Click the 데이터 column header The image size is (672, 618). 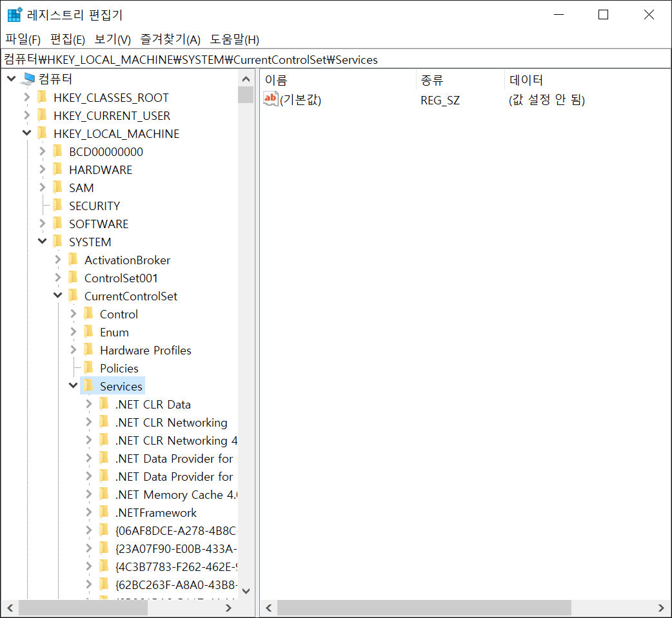click(588, 80)
